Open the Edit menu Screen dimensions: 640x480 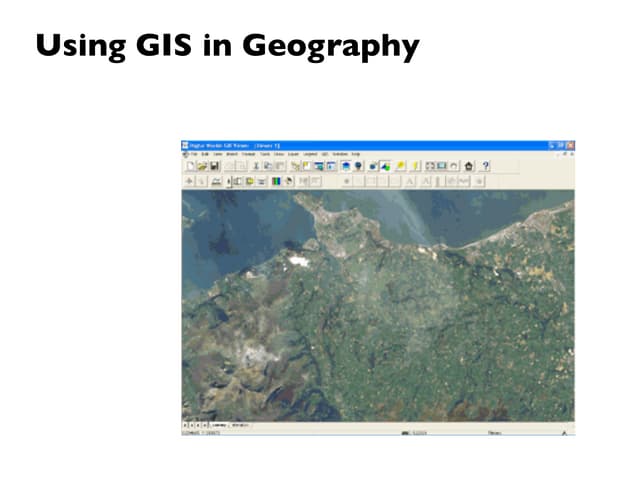pos(203,154)
